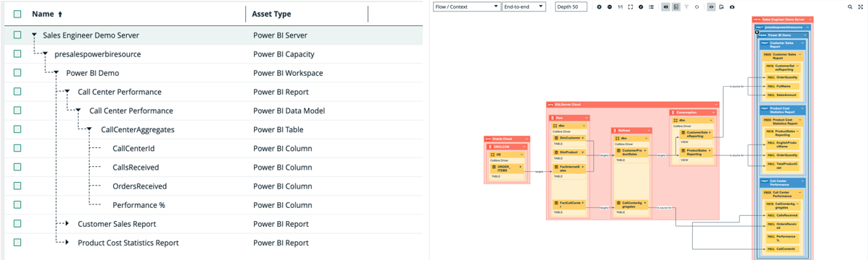Open the list view icon in diagram toolbar
Screen dimensions: 868x260
click(x=651, y=6)
